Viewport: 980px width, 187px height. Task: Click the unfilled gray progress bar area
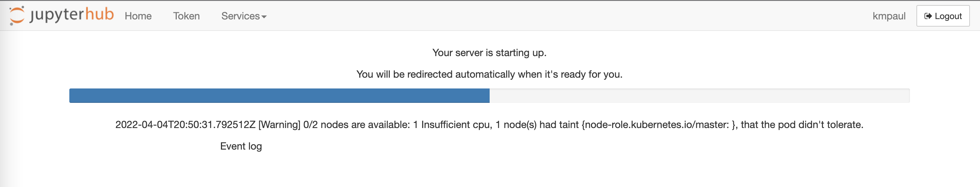click(700, 96)
